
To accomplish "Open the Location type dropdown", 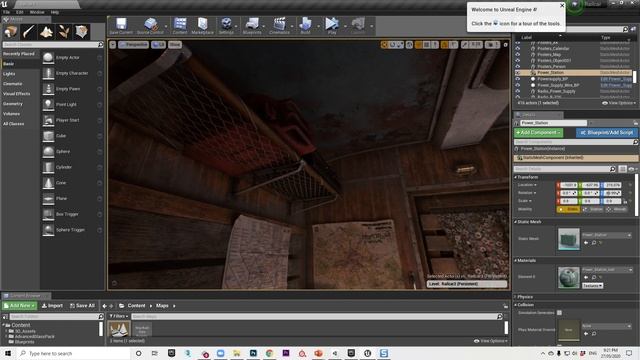I will (527, 185).
